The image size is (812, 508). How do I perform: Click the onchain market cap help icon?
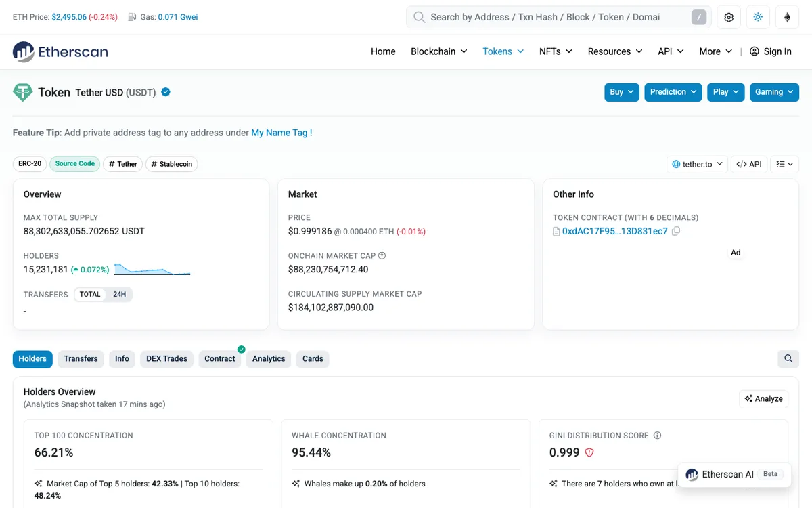coord(382,256)
